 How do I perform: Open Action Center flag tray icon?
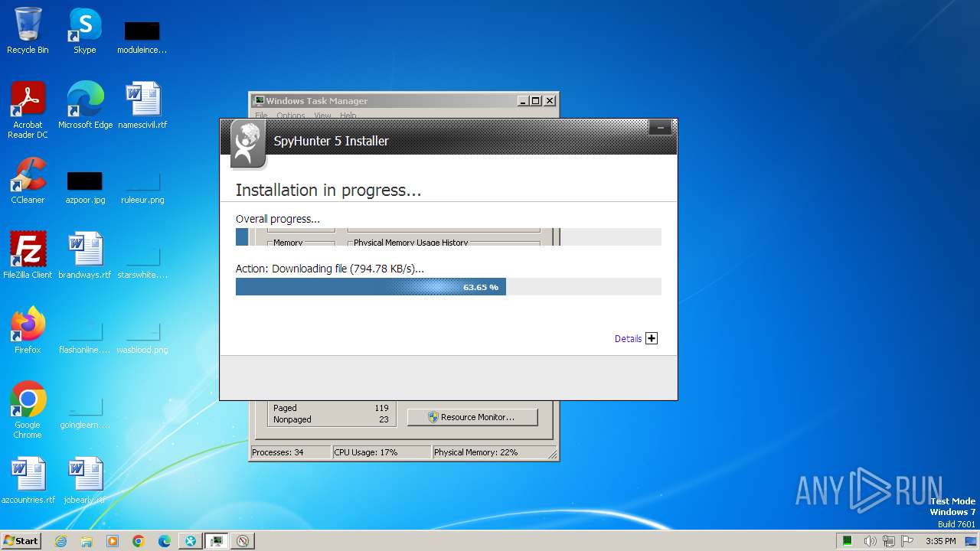pyautogui.click(x=906, y=541)
